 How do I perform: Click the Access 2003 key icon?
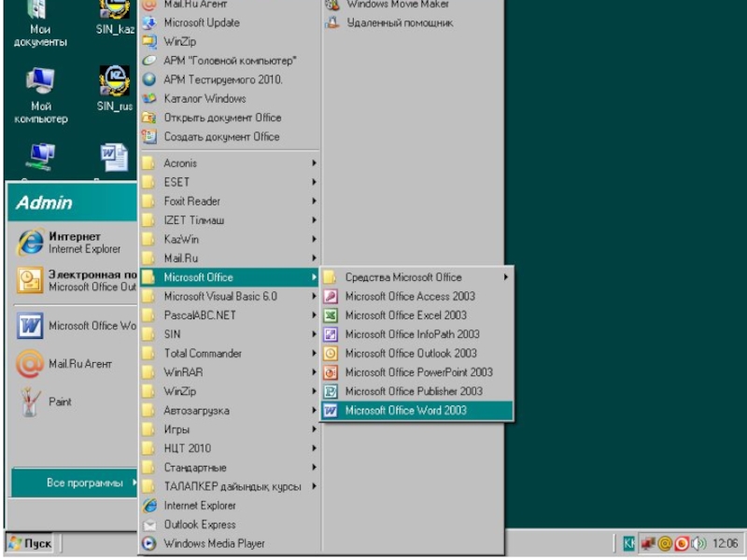(x=331, y=296)
